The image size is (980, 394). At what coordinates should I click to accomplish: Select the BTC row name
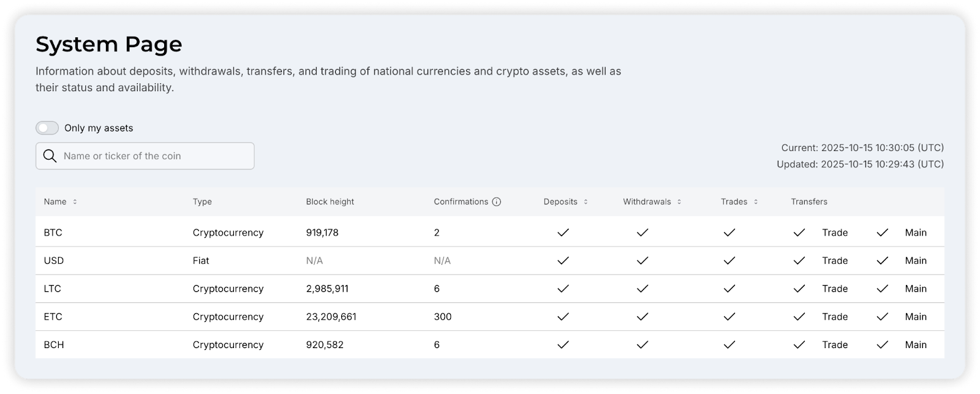pos(53,232)
